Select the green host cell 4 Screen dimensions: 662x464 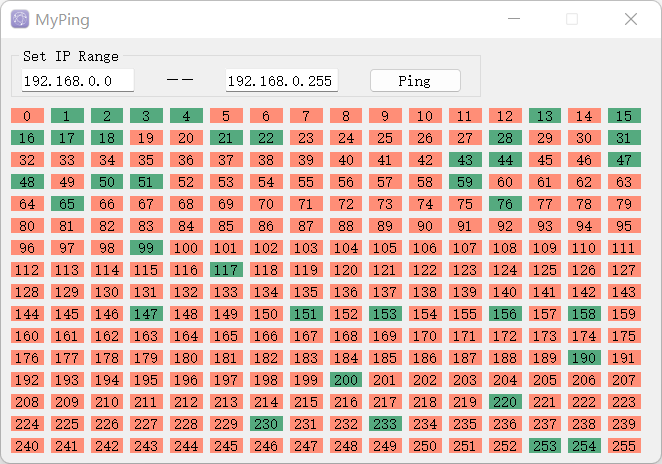pos(187,116)
